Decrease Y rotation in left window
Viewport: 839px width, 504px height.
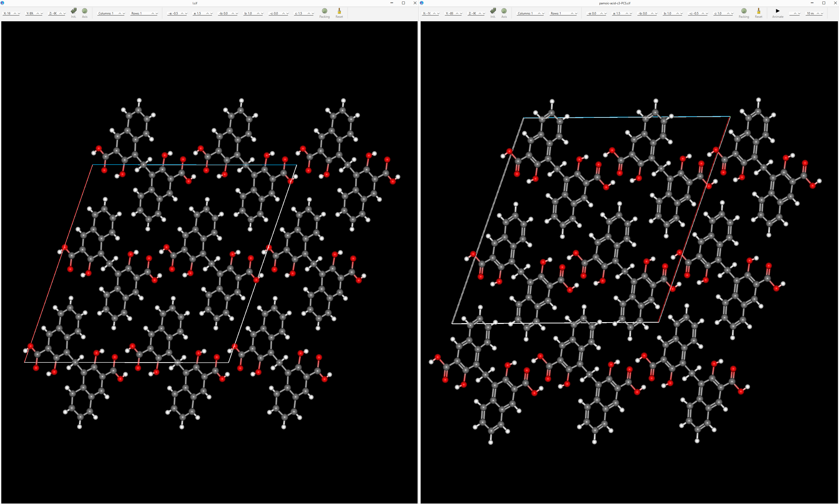[x=42, y=14]
